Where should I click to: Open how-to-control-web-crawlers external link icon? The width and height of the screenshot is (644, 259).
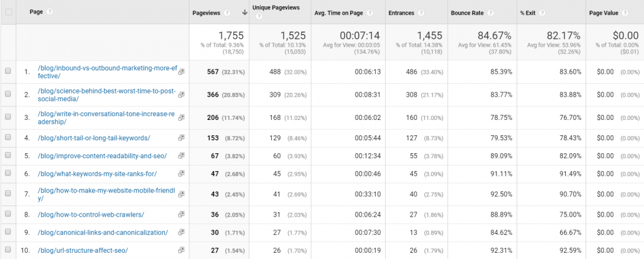181,214
